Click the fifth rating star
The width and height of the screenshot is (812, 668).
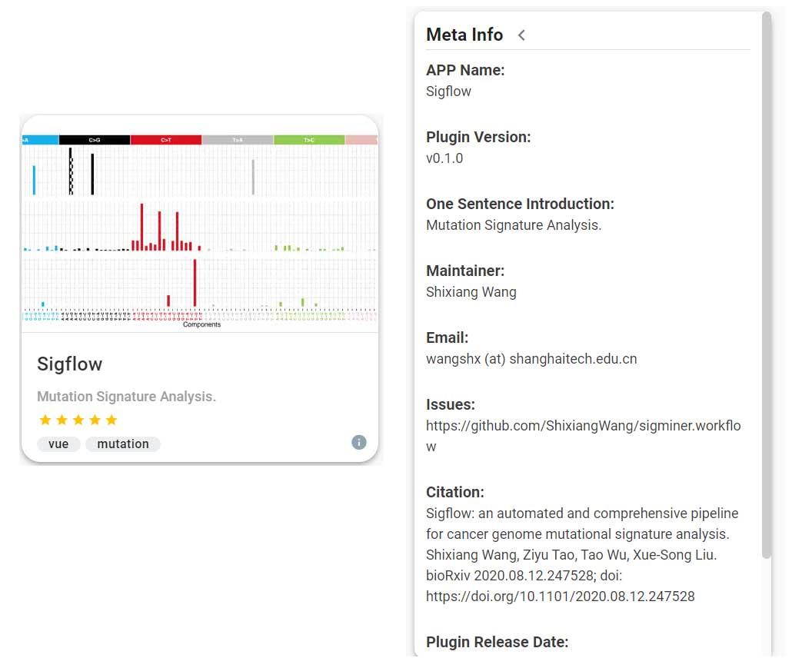(x=111, y=420)
